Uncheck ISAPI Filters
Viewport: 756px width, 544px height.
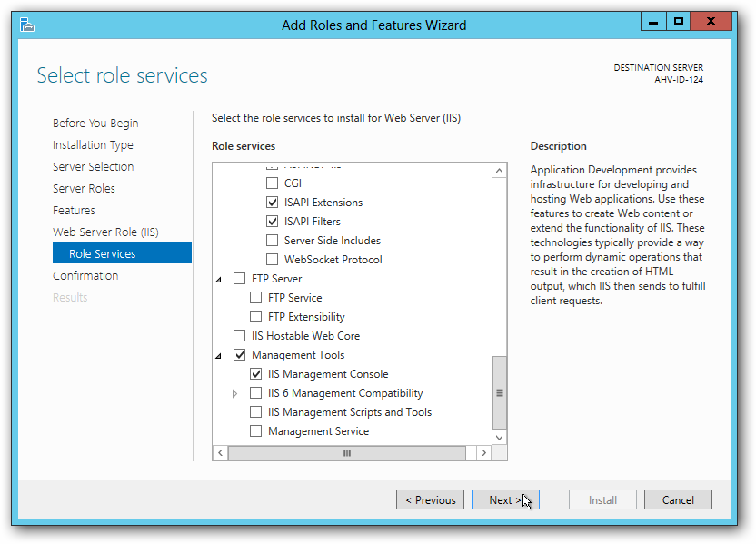coord(272,222)
